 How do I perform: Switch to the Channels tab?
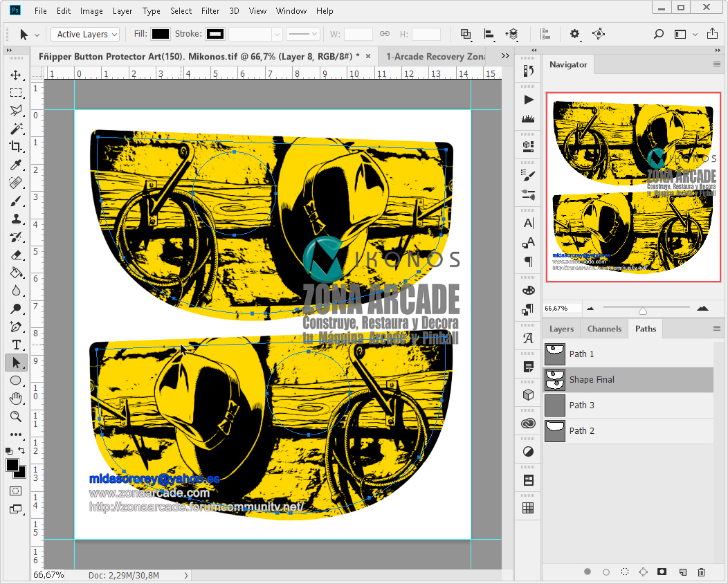pyautogui.click(x=604, y=329)
